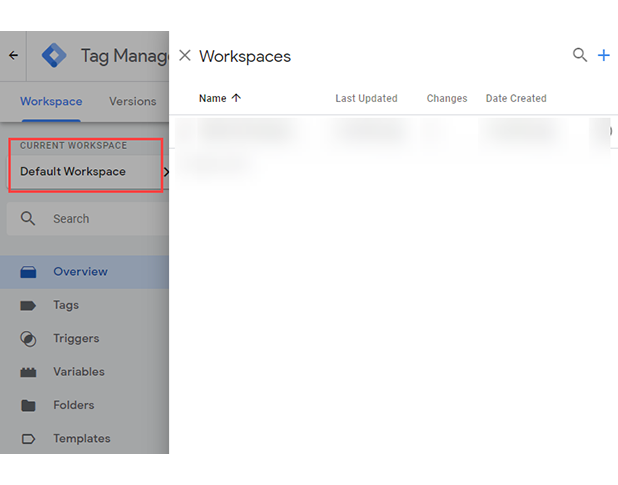Image resolution: width=618 pixels, height=485 pixels.
Task: Focus the sidebar Search field
Action: coord(88,219)
